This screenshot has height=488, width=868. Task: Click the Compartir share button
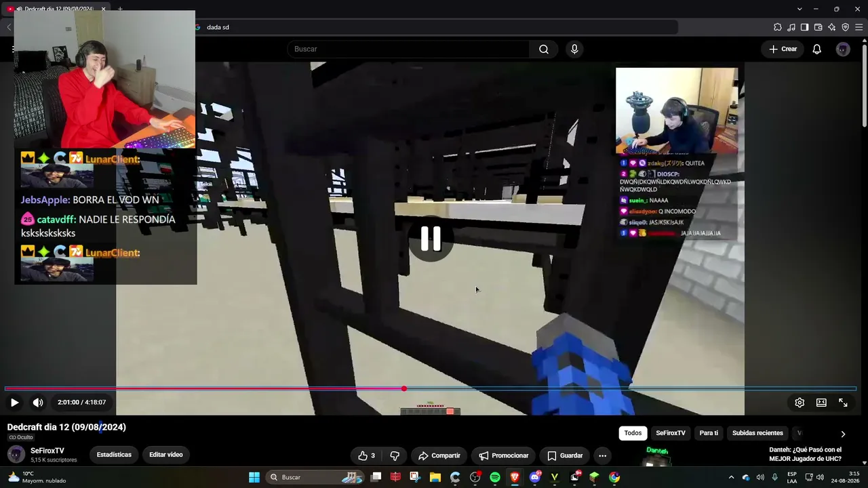point(439,455)
